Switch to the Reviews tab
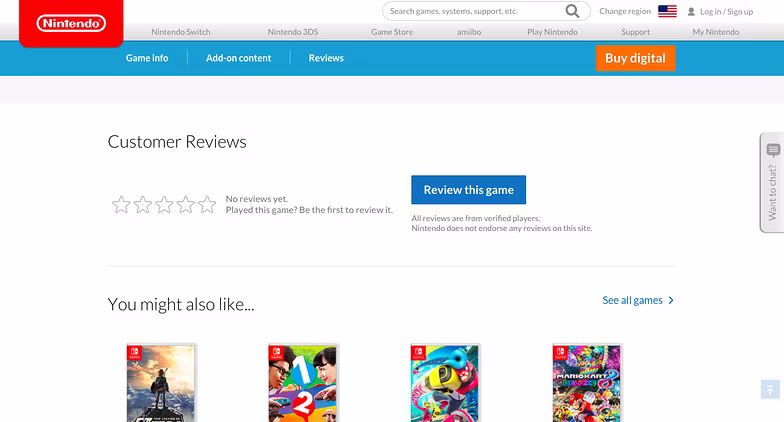Viewport: 784px width, 422px height. click(x=326, y=58)
